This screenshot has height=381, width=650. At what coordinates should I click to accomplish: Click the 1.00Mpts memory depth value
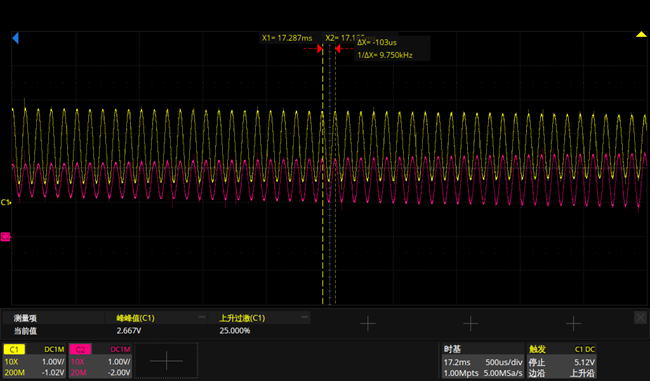tap(461, 373)
